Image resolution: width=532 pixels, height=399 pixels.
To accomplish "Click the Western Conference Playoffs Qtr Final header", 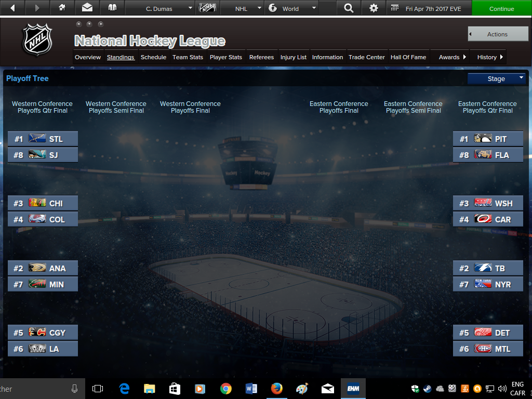I will point(43,107).
